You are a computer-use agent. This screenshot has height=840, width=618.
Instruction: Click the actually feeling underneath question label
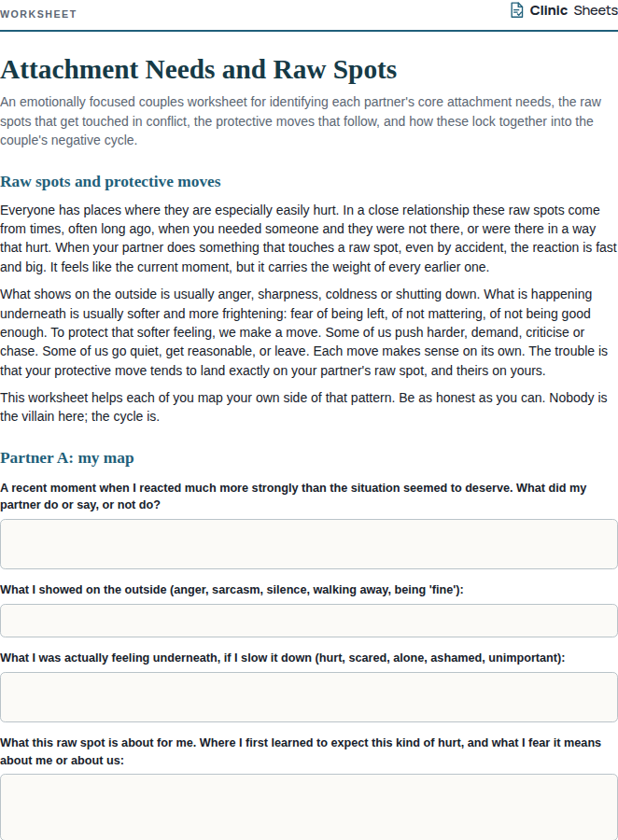coord(283,658)
